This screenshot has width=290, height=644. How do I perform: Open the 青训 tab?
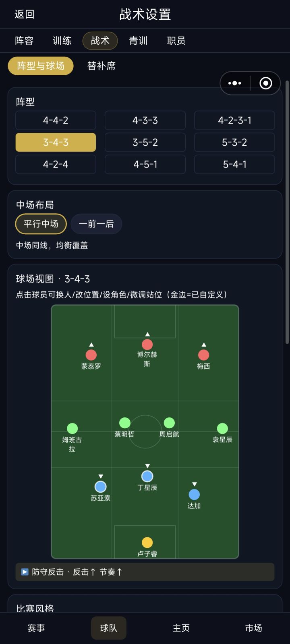tap(138, 41)
